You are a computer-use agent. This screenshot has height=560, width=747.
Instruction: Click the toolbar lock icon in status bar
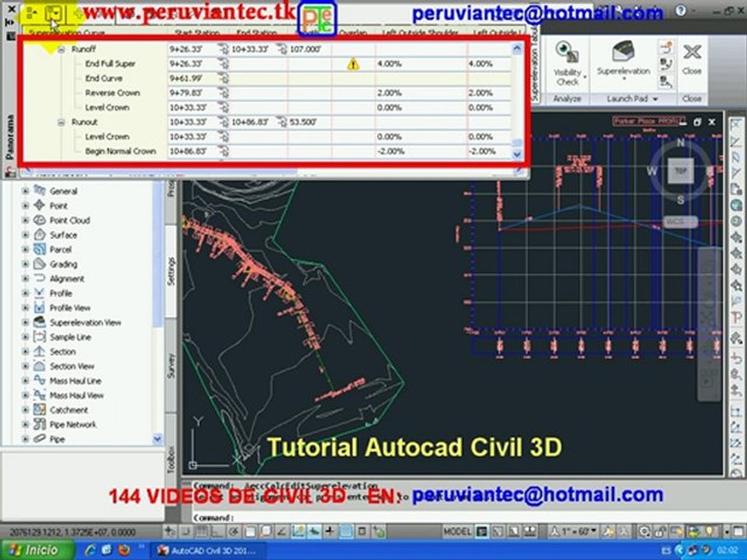click(x=660, y=531)
